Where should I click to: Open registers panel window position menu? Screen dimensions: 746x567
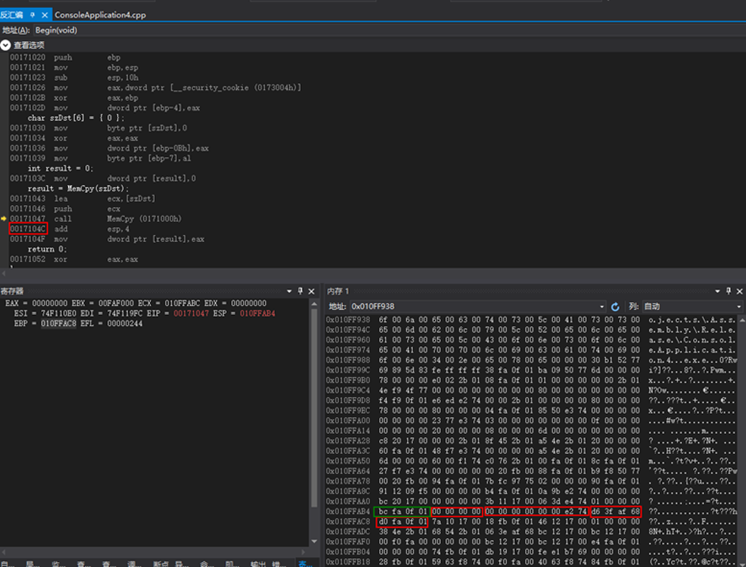[289, 291]
